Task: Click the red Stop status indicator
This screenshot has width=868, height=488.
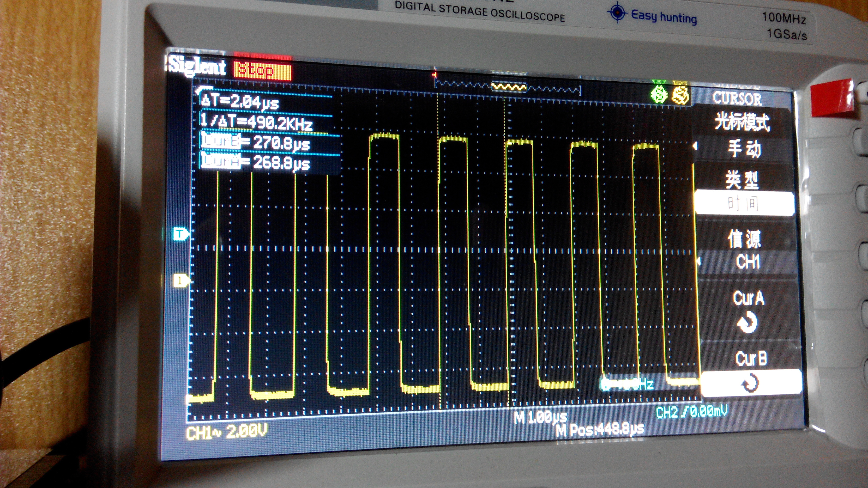Action: pyautogui.click(x=262, y=71)
